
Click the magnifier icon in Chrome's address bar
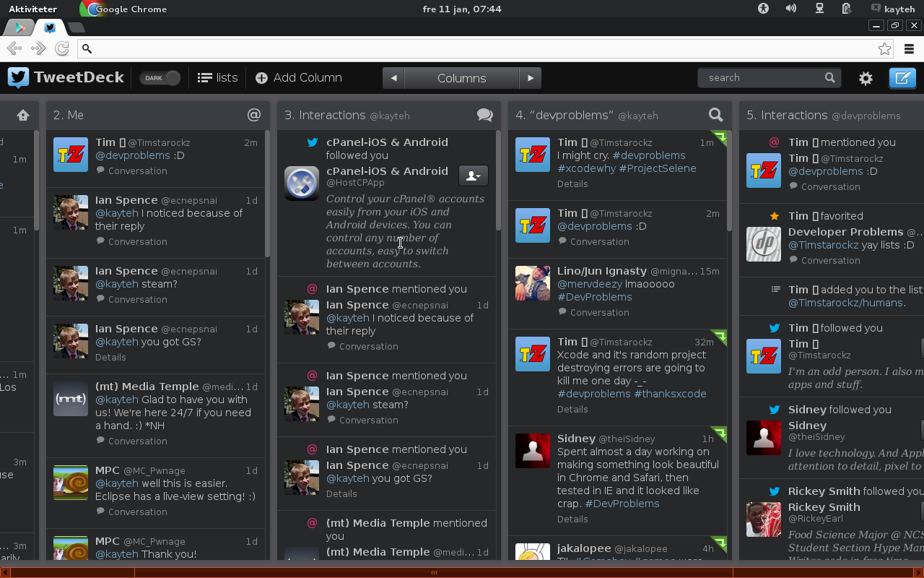coord(87,48)
